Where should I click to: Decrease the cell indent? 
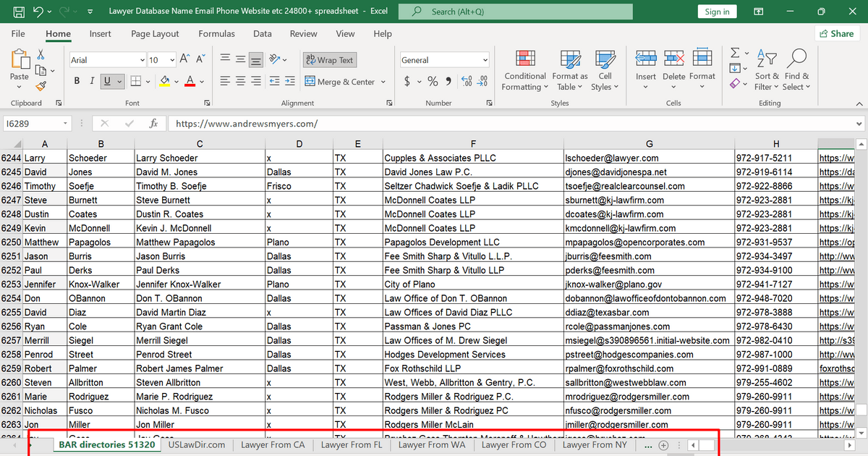point(274,81)
